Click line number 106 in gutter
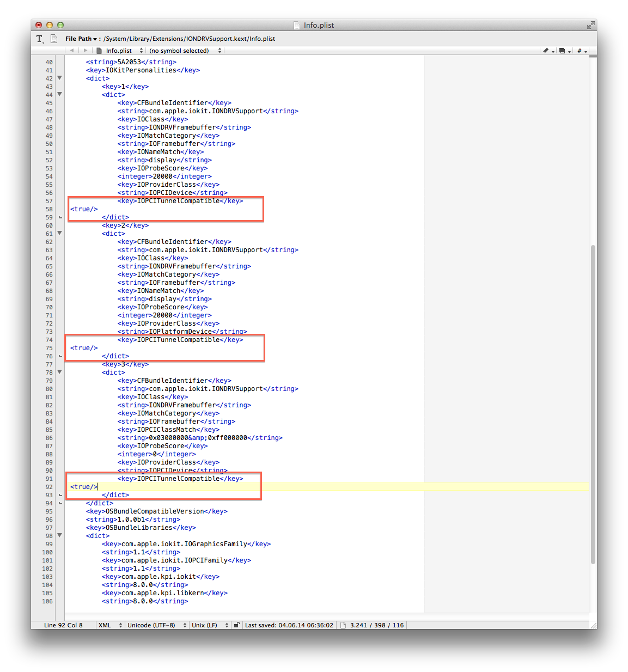 pos(47,601)
